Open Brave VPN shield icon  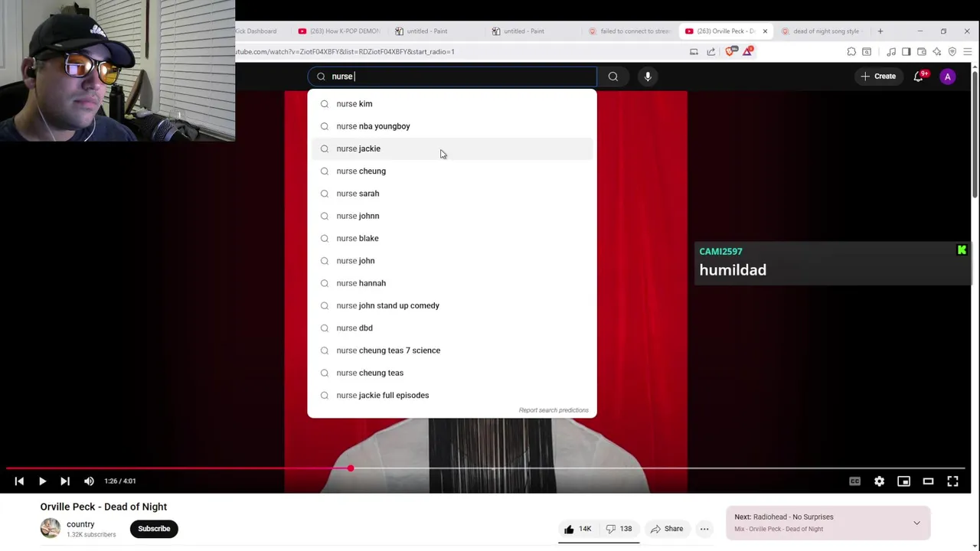coord(952,51)
